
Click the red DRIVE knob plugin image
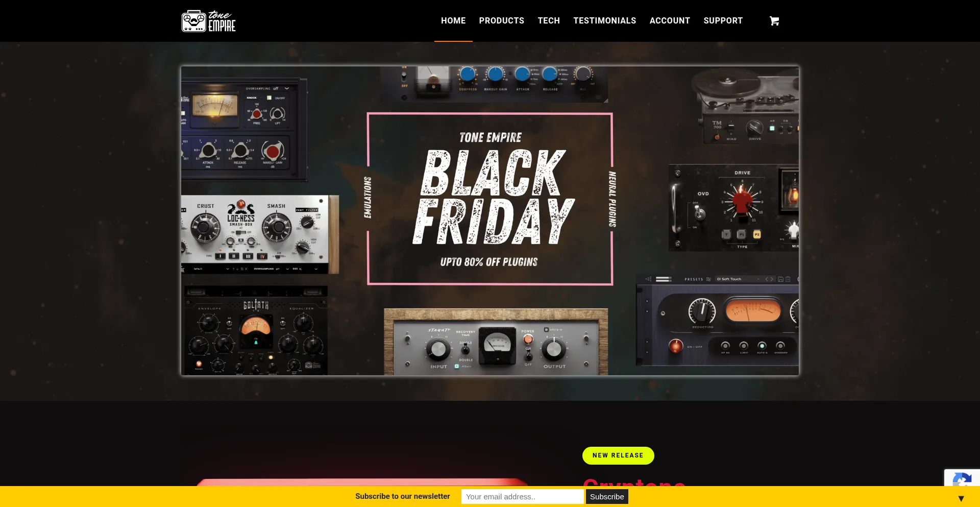click(x=733, y=208)
